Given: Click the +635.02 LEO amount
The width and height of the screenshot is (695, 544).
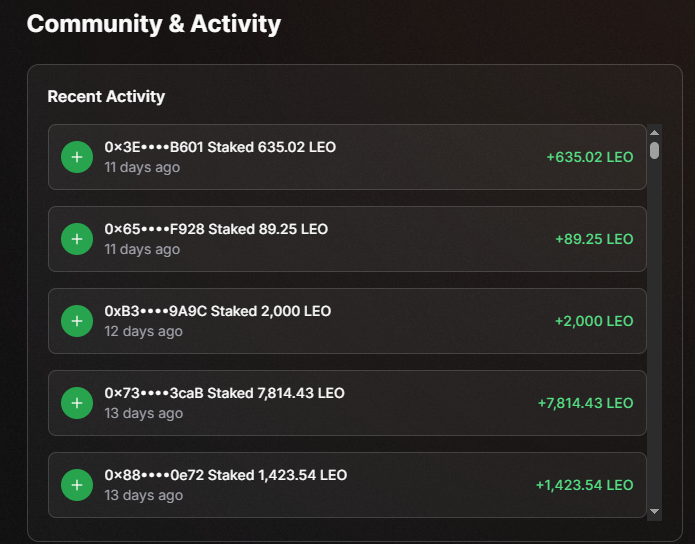Looking at the screenshot, I should point(589,157).
